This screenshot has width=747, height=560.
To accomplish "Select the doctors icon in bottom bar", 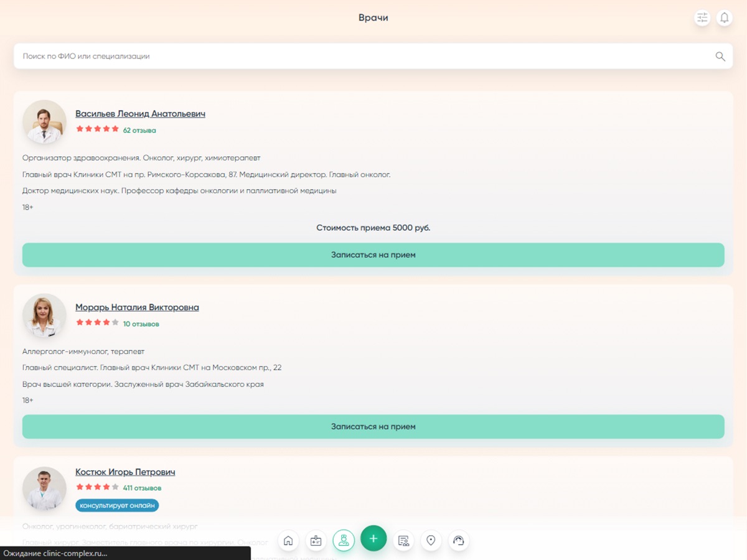I will pos(344,541).
